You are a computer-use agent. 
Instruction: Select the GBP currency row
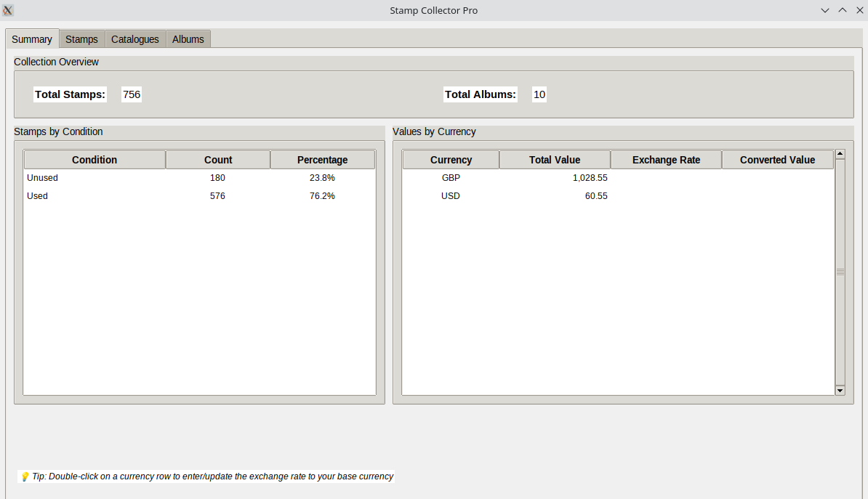[x=451, y=178]
